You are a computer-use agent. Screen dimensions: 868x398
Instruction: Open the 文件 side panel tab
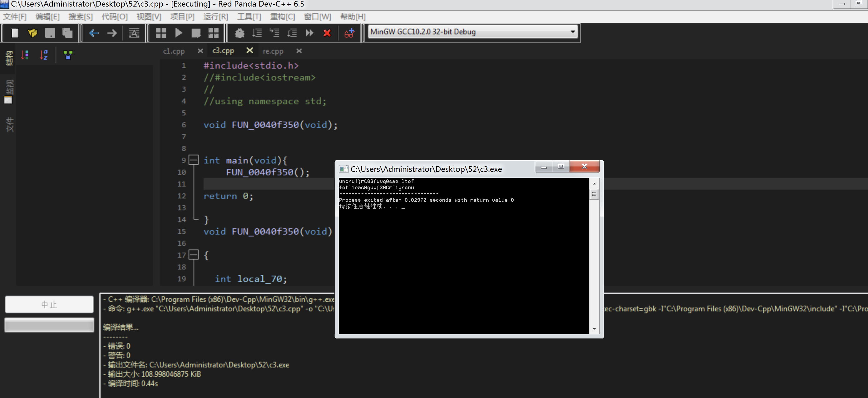point(9,125)
